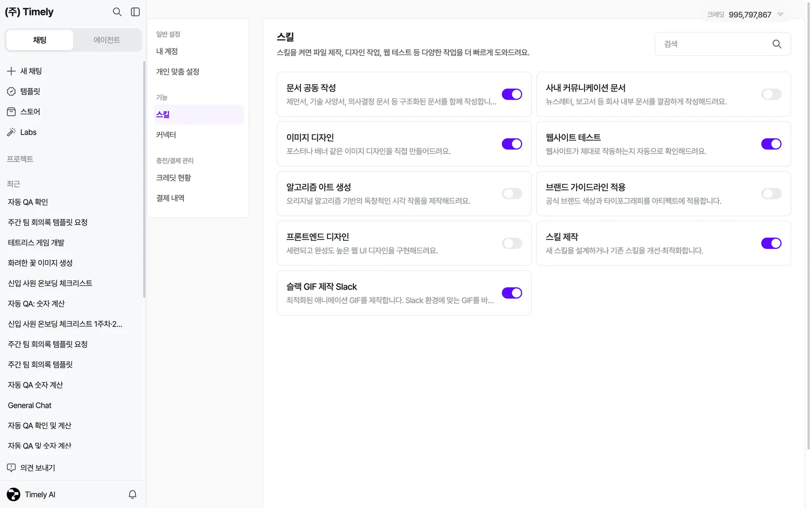Open 개인 맞춤 설정 menu item
The height and width of the screenshot is (508, 812).
[x=198, y=72]
